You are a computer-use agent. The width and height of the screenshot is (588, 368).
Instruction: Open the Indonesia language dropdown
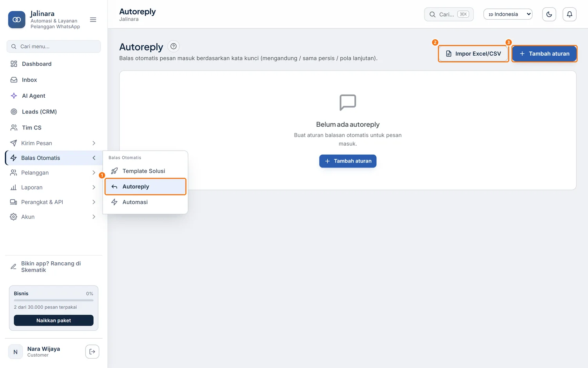coord(508,14)
